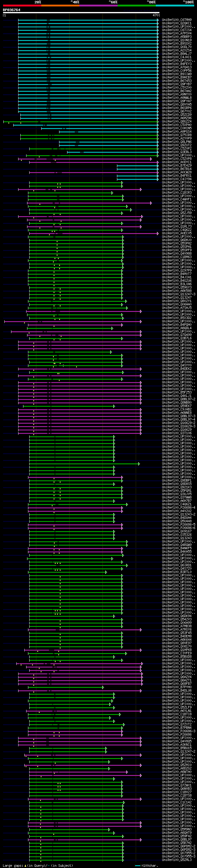Screen dimensions: 197x868
Task: Select the BP036764 query label
Action: coord(11,10)
